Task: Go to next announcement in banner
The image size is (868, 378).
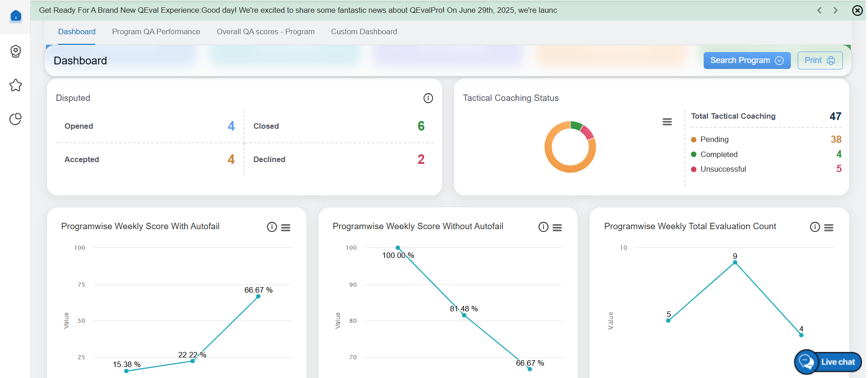Action: [835, 10]
